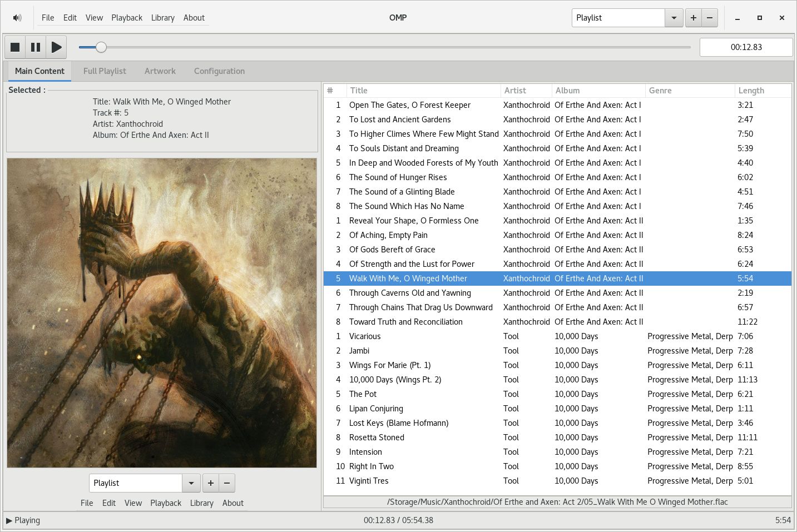Screen dimensions: 797x532
Task: Add a playlist with the plus button below artwork
Action: 210,483
